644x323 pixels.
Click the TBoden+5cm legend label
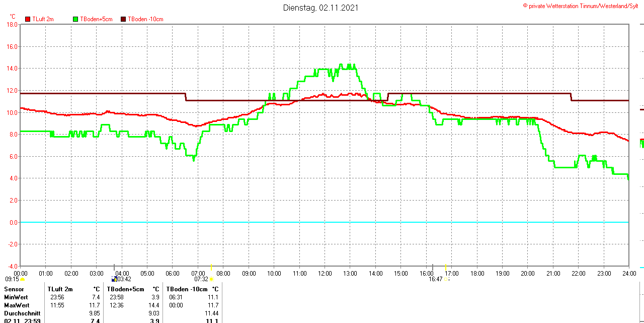pyautogui.click(x=96, y=19)
